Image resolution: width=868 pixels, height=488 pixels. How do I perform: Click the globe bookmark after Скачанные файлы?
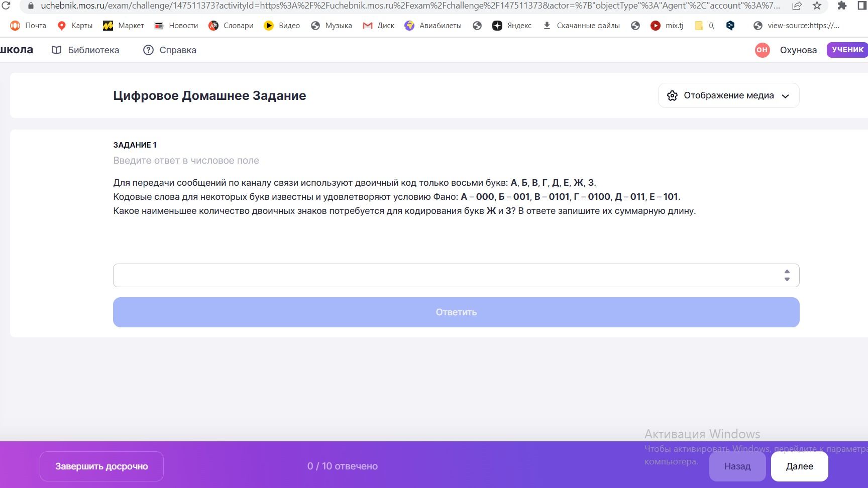tap(635, 26)
